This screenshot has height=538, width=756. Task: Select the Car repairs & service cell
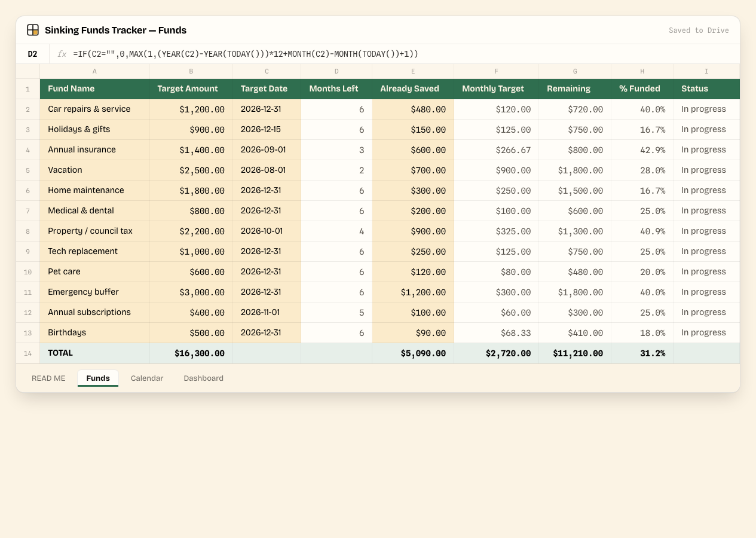point(94,109)
